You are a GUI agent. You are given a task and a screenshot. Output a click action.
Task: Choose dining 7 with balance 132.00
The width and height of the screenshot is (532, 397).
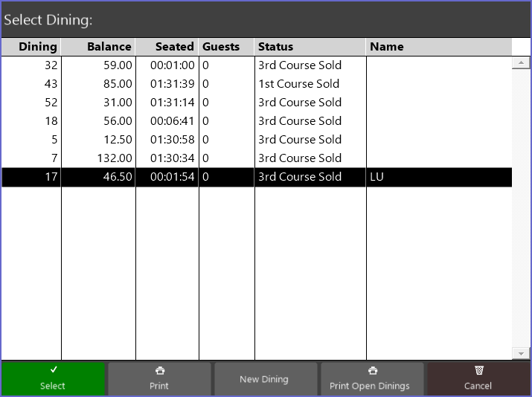click(x=256, y=158)
